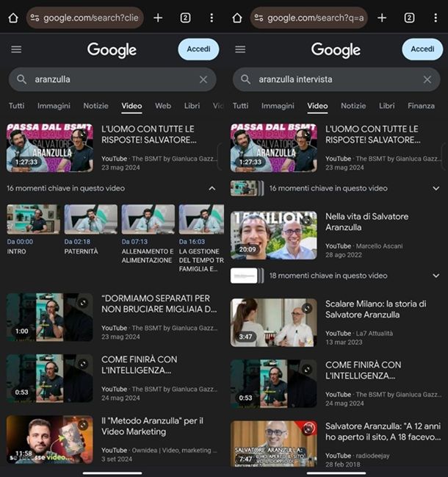Image resolution: width=448 pixels, height=477 pixels.
Task: Open Google hamburger menu in right screen
Action: [x=240, y=49]
